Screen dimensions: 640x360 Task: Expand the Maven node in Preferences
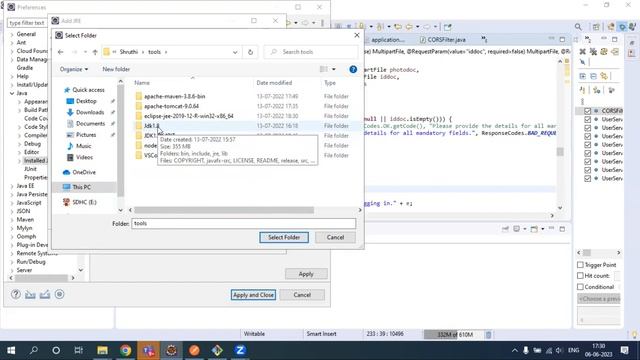click(x=12, y=220)
